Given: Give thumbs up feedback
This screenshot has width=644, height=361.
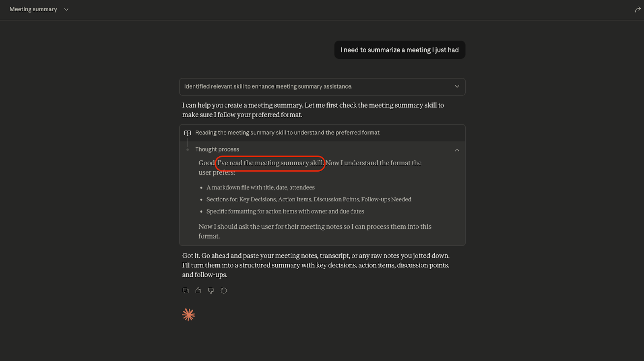Looking at the screenshot, I should coord(198,290).
